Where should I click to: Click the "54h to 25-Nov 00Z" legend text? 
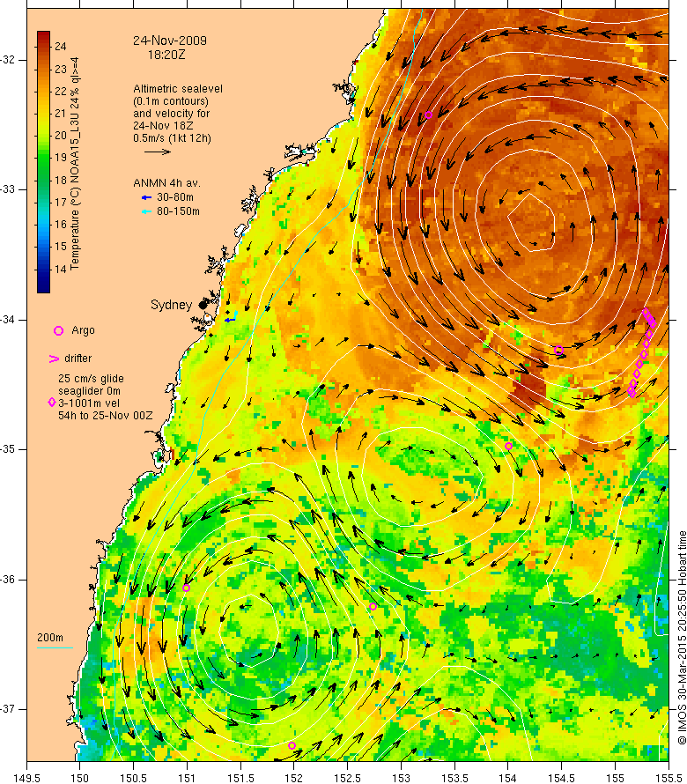[x=106, y=416]
